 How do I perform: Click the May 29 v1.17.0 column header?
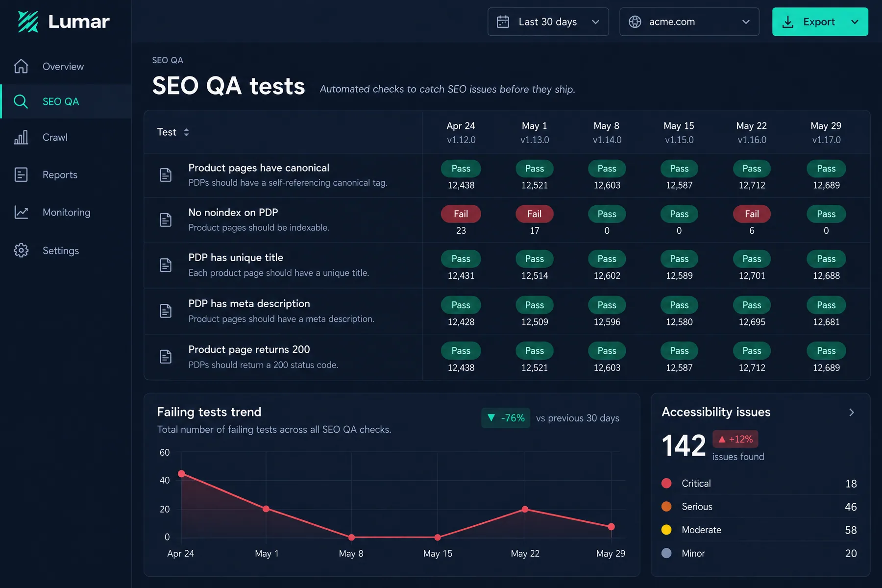[x=826, y=132]
